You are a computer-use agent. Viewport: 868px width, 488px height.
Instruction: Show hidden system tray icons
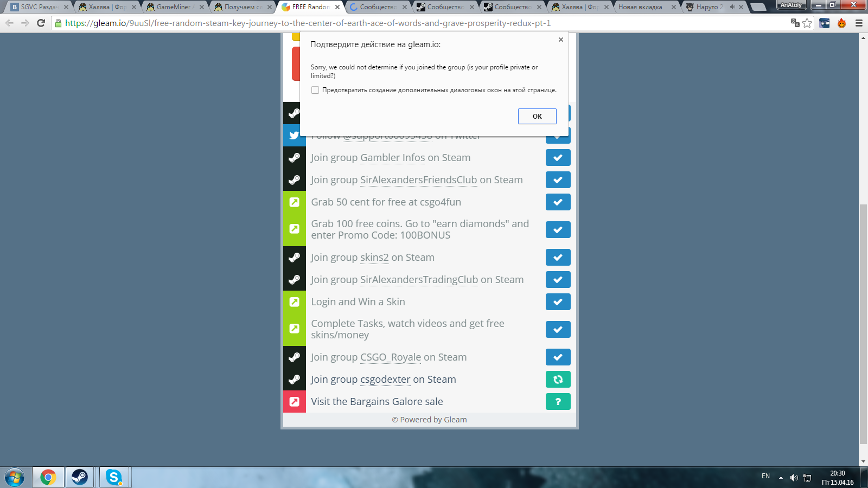point(781,477)
